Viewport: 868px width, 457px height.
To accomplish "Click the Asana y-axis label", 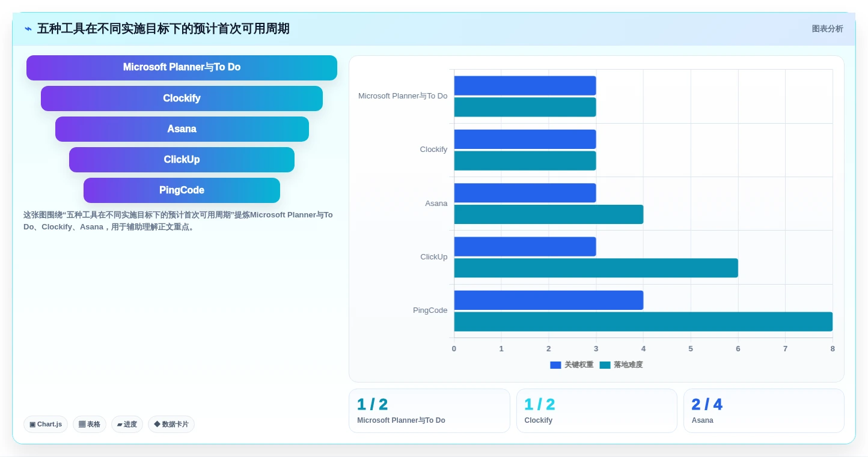I will (x=436, y=204).
